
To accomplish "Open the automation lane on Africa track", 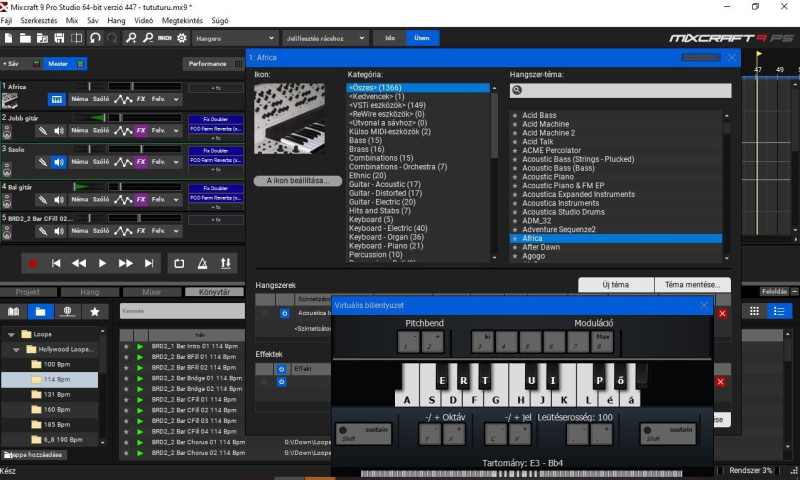I will pos(125,100).
